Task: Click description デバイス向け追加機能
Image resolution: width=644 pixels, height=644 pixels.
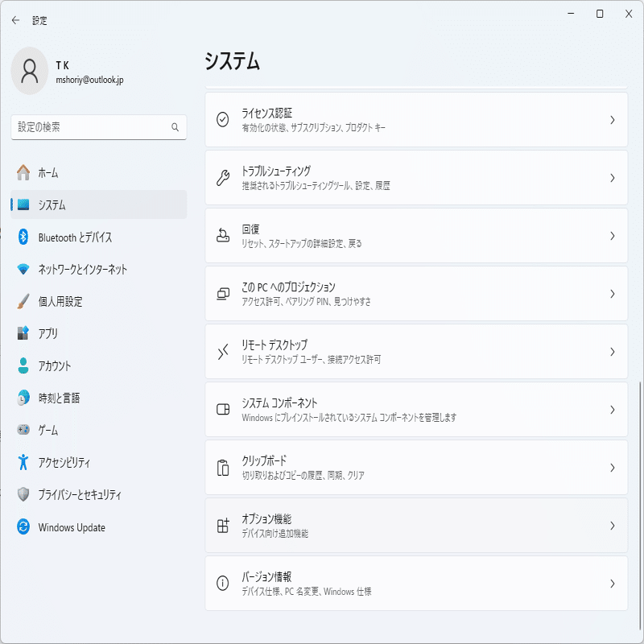Action: click(275, 533)
